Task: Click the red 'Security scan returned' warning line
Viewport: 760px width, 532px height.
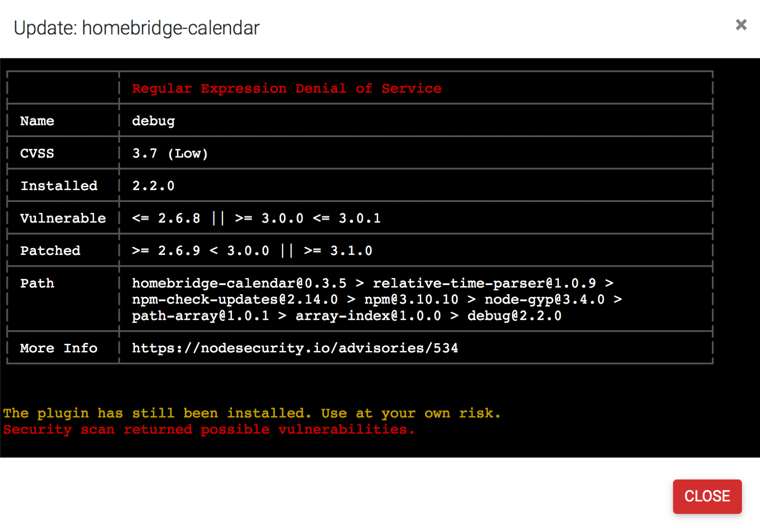Action: pos(209,429)
